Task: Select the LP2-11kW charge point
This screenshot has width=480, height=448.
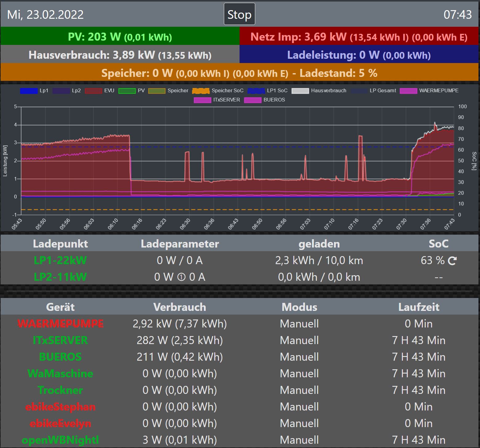Action: (60, 277)
